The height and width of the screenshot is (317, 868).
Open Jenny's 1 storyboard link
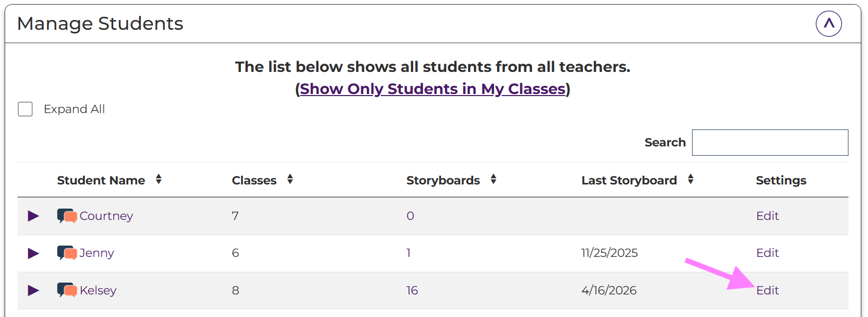(x=409, y=253)
